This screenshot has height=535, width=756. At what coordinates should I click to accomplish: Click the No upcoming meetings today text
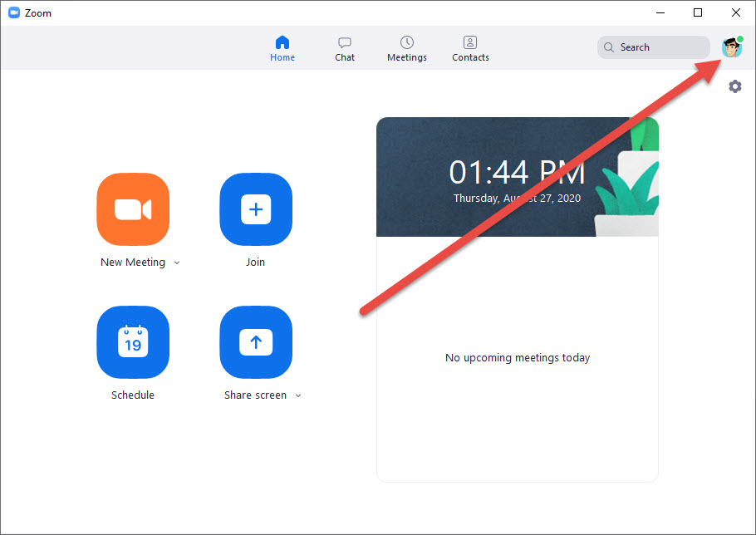click(518, 358)
